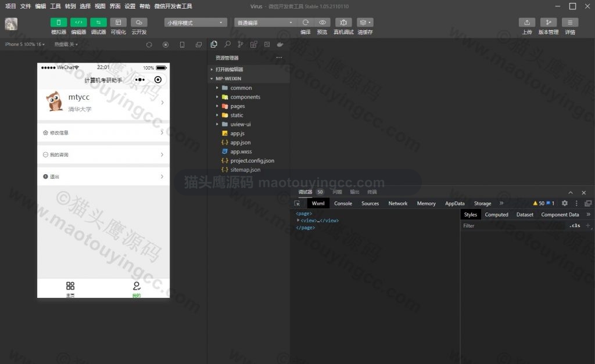Viewport: 595px width, 364px height.
Task: Click the compile (编译) refresh icon
Action: 306,23
